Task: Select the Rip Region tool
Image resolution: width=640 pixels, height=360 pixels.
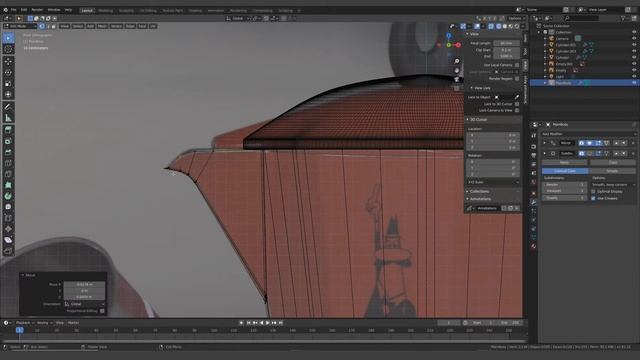Action: pyautogui.click(x=8, y=251)
